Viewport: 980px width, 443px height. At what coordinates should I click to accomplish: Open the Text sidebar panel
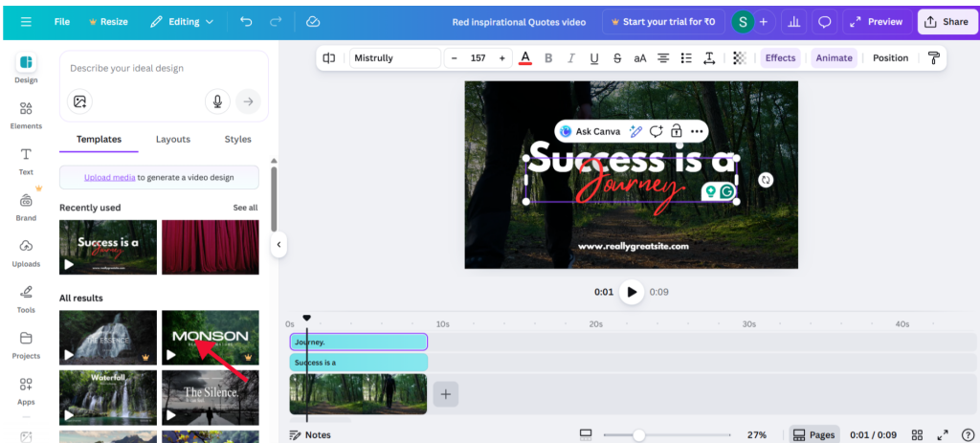[x=26, y=161]
